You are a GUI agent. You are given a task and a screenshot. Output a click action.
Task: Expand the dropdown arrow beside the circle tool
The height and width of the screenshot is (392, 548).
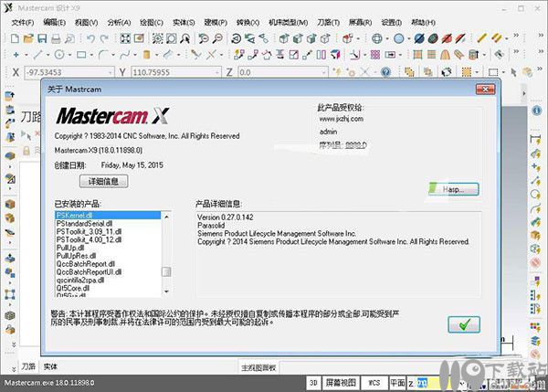(69, 55)
